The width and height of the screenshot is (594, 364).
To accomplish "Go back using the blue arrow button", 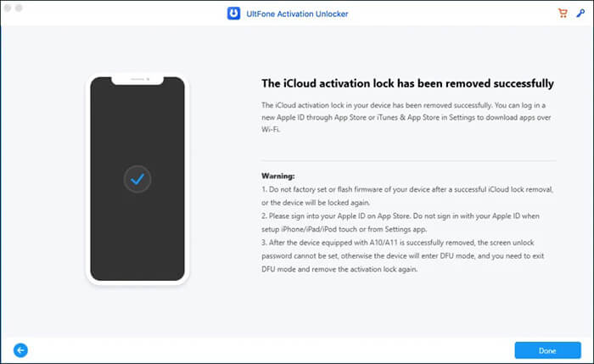I will (x=21, y=350).
